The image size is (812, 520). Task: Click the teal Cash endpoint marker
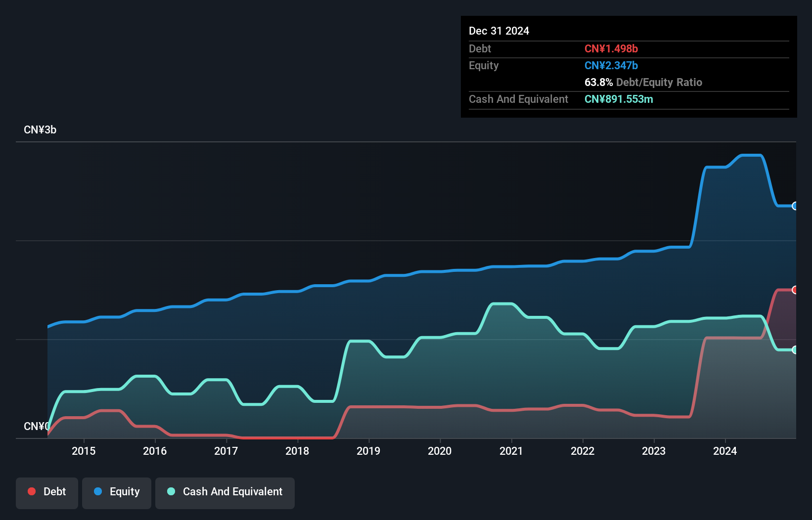click(x=795, y=350)
